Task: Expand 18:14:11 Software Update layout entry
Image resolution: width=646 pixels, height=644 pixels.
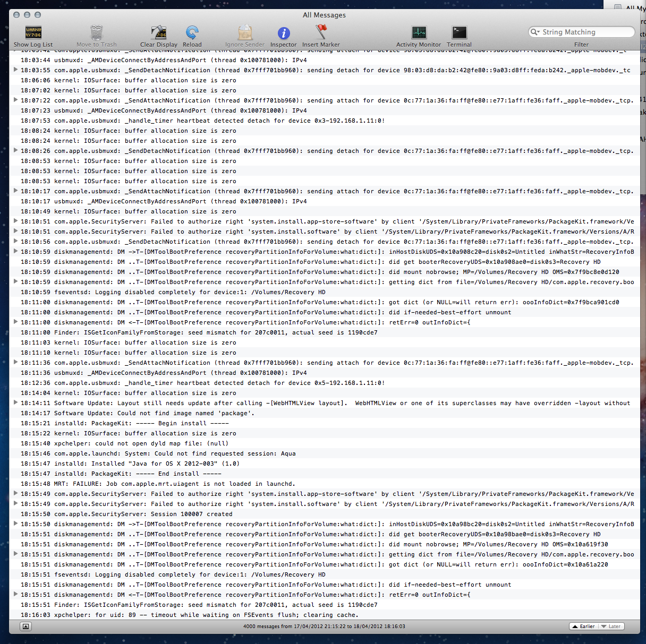Action: click(x=15, y=402)
